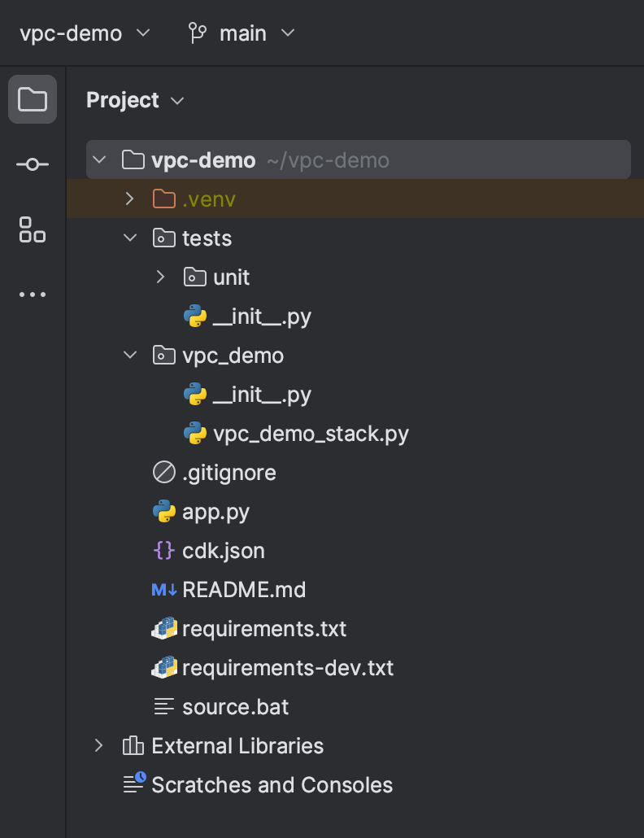Click the requirements icon beside requirements.txt
The width and height of the screenshot is (644, 838).
coord(163,628)
